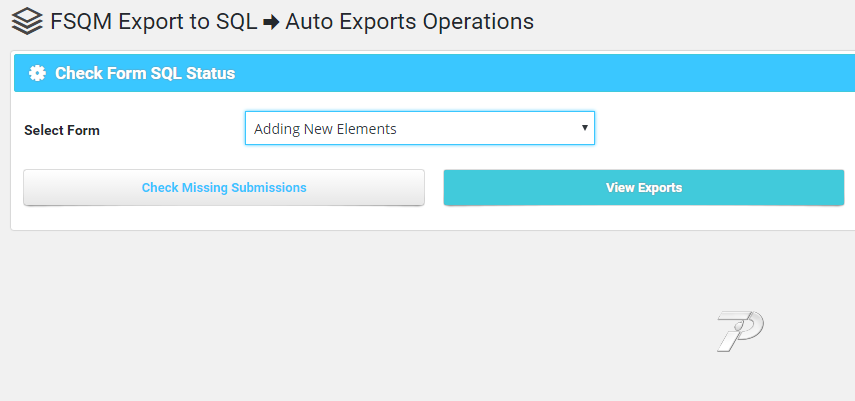Click the "Auto Exports Operations" title text
855x401 pixels.
click(409, 21)
